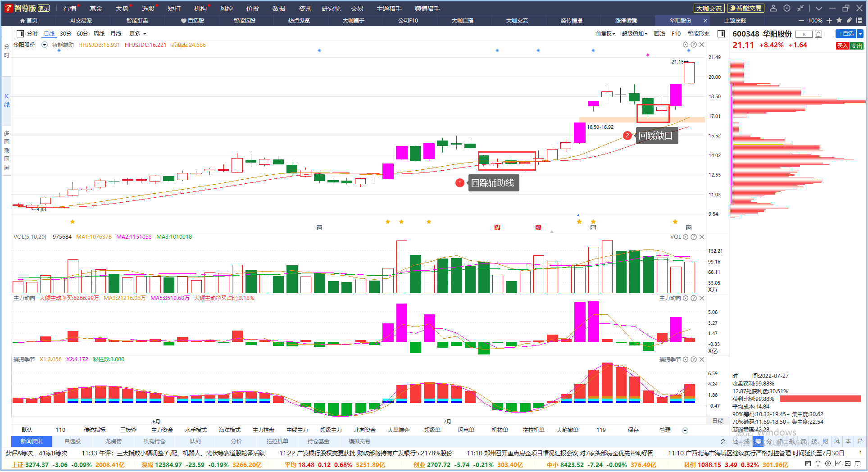This screenshot has width=868, height=472.
Task: Open dropdown arrow next to +自选 button
Action: (x=860, y=34)
